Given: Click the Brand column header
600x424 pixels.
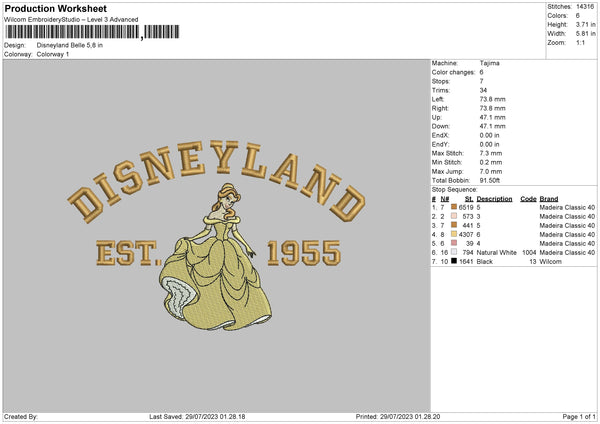Looking at the screenshot, I should pos(549,198).
